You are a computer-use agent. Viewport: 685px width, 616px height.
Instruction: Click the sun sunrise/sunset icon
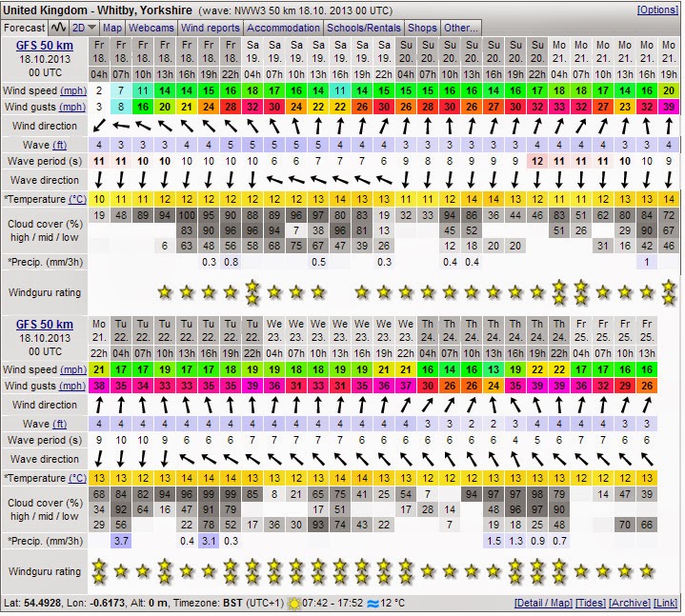coord(295,604)
